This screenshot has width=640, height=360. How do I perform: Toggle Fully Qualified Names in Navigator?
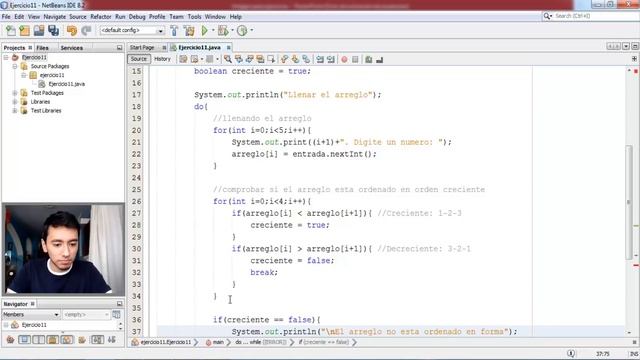82,340
